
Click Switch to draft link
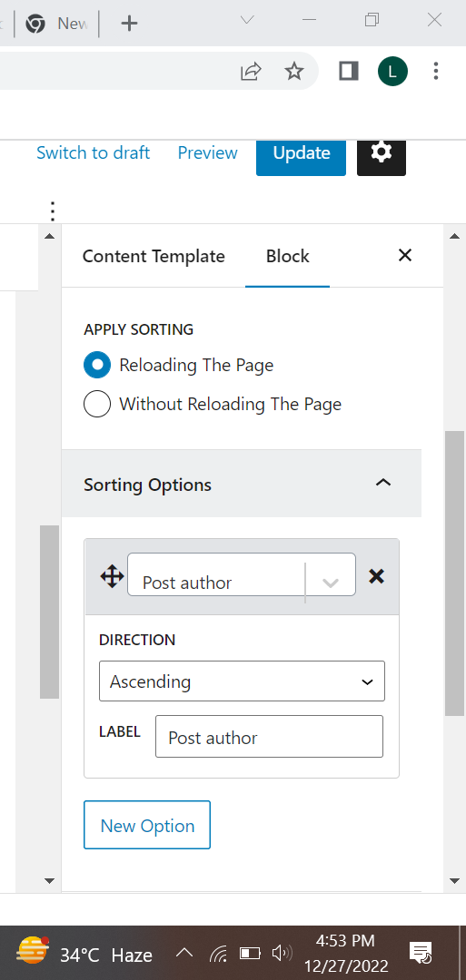point(94,153)
